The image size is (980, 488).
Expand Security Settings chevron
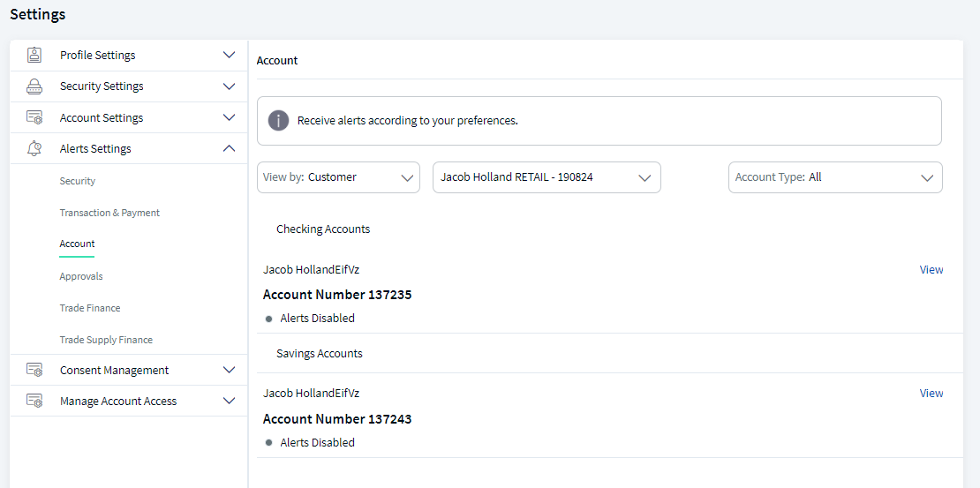(x=229, y=86)
